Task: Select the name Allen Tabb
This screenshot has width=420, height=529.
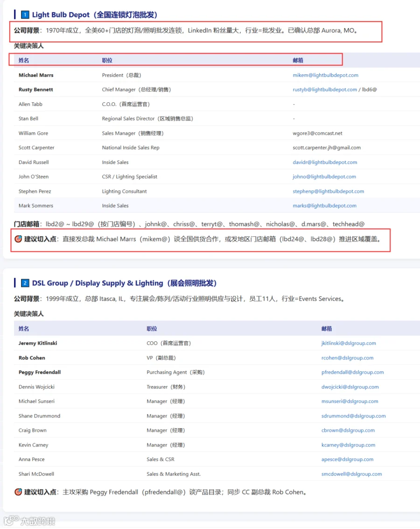Action: click(30, 104)
